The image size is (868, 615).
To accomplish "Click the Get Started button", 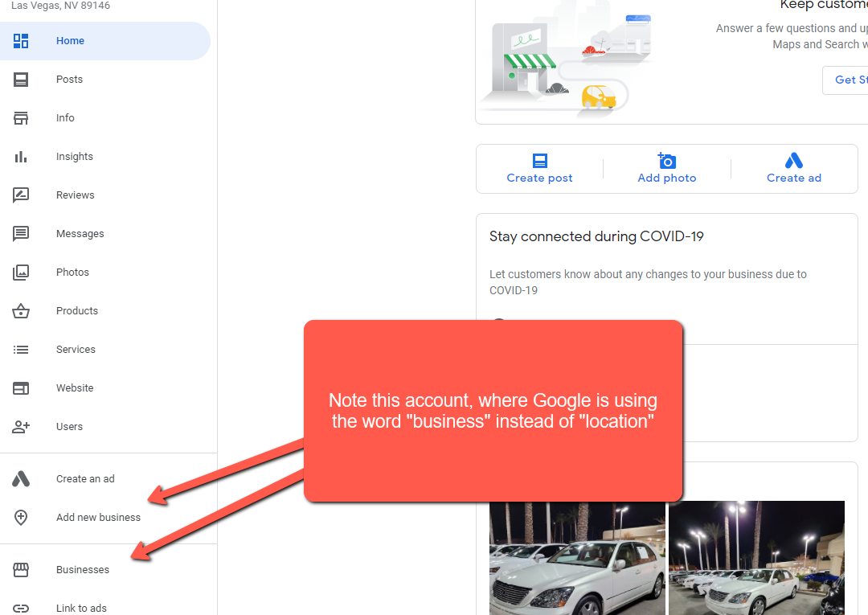I will [845, 80].
